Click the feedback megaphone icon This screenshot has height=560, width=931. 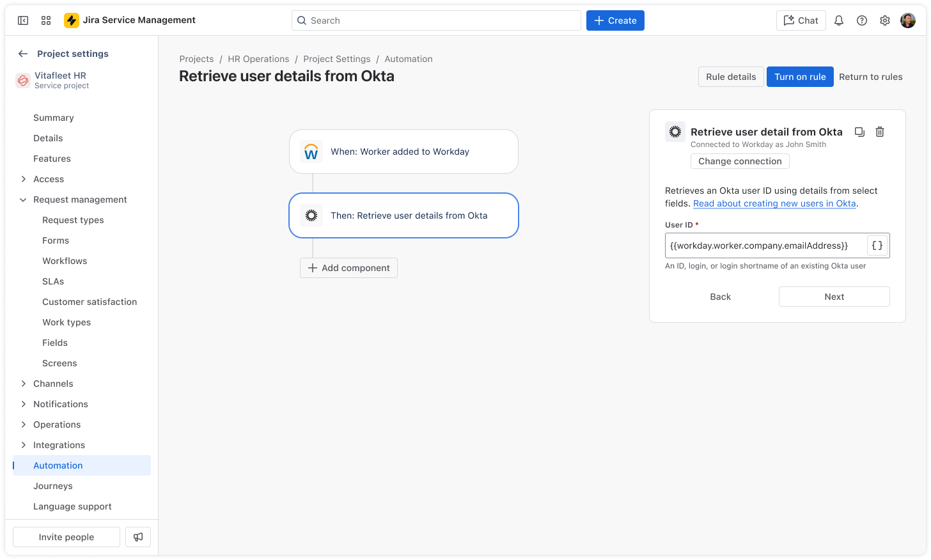tap(138, 537)
